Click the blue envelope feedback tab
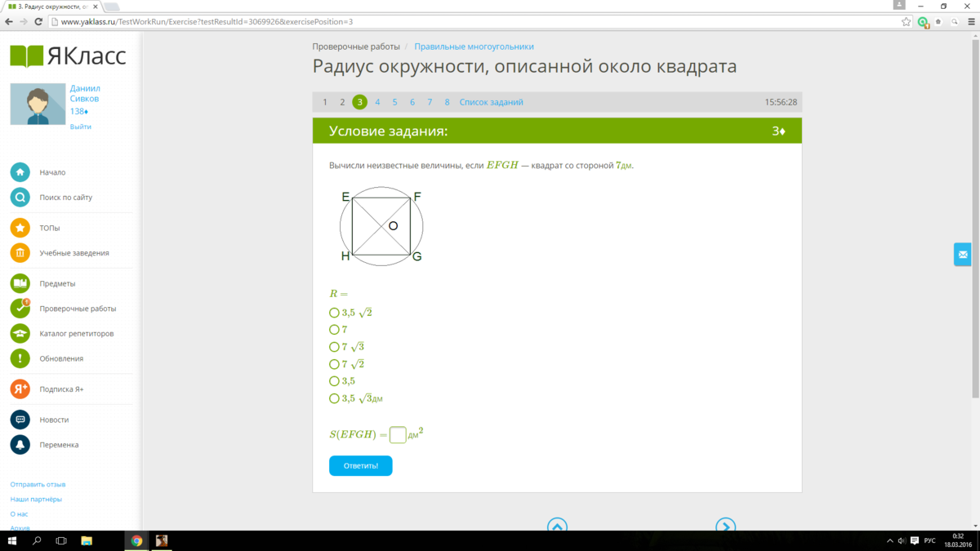This screenshot has width=980, height=551. point(963,255)
